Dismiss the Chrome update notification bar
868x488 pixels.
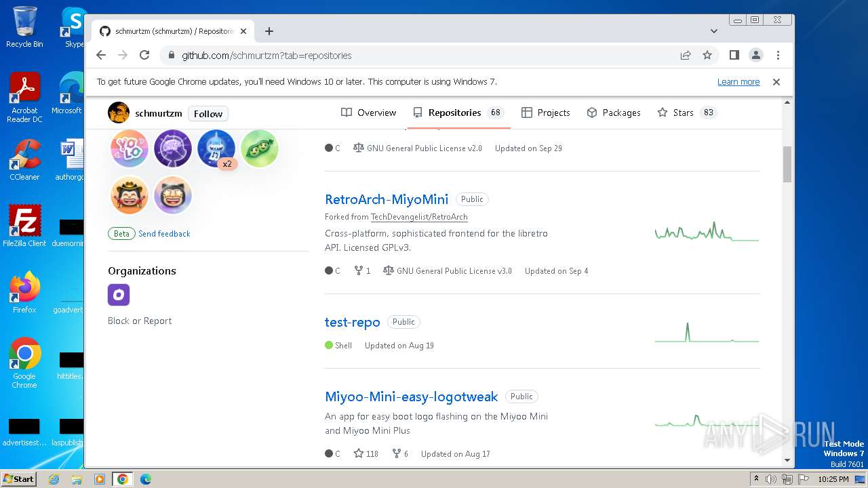776,82
